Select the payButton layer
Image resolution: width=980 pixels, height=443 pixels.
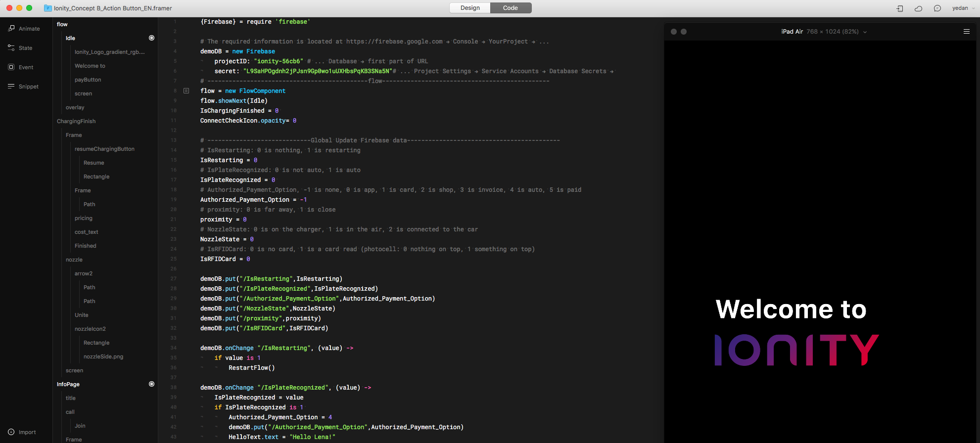88,80
